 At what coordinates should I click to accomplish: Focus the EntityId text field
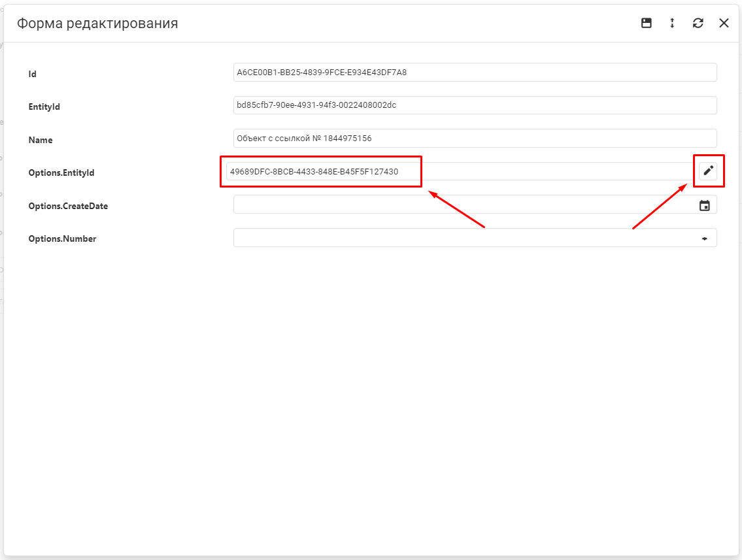474,105
